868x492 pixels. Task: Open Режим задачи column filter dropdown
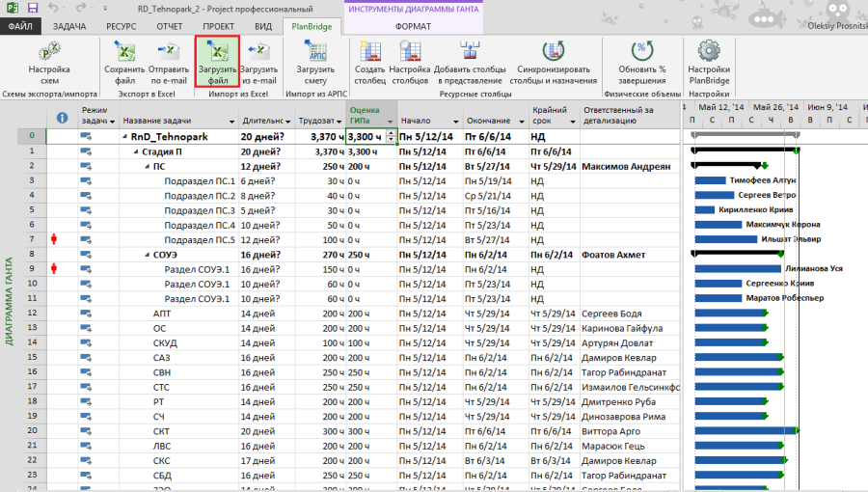click(x=113, y=122)
